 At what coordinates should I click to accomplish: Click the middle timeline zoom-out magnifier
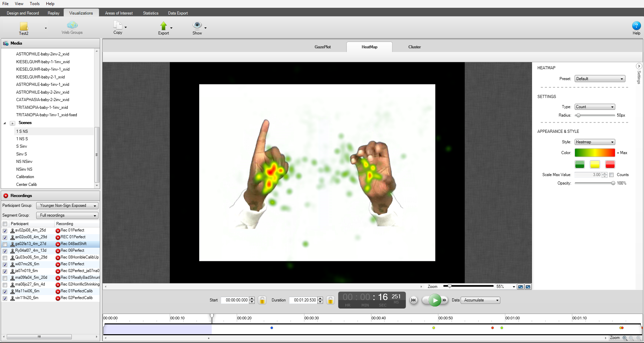tap(631, 338)
